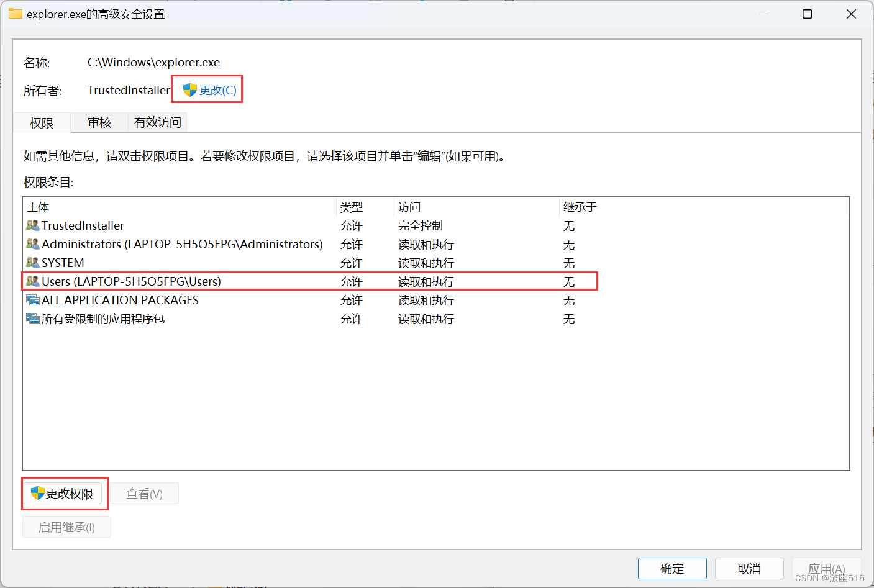Click the SYSTEM row user icon
Viewport: 874px width, 588px height.
click(x=33, y=263)
